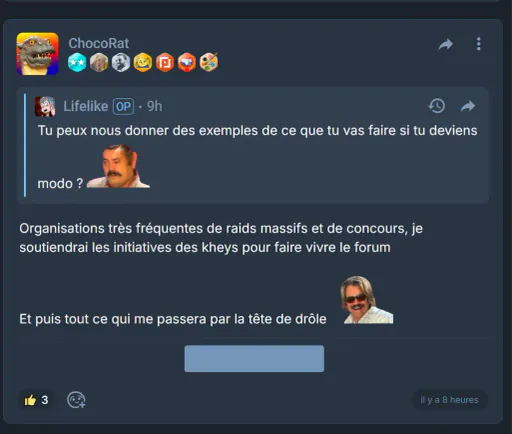Go to Lifelike's profile from quote
Viewport: 512px width, 434px height.
[86, 106]
